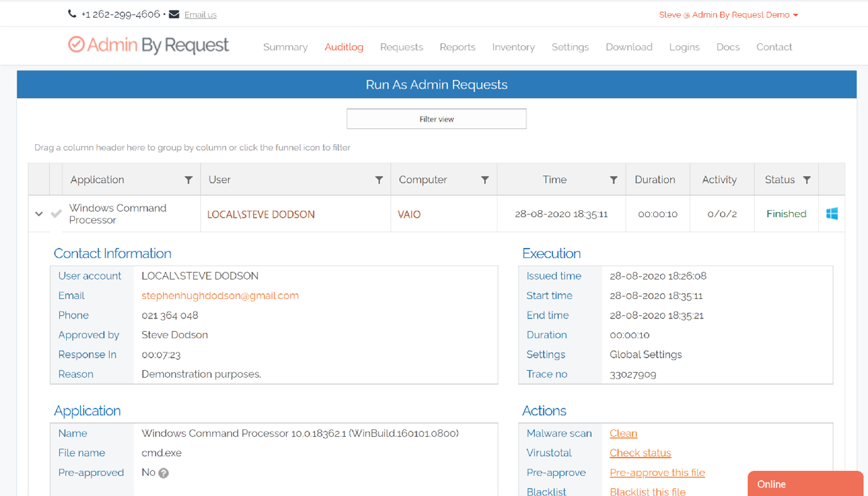
Task: Click the Windows logo icon in row
Action: pyautogui.click(x=832, y=214)
